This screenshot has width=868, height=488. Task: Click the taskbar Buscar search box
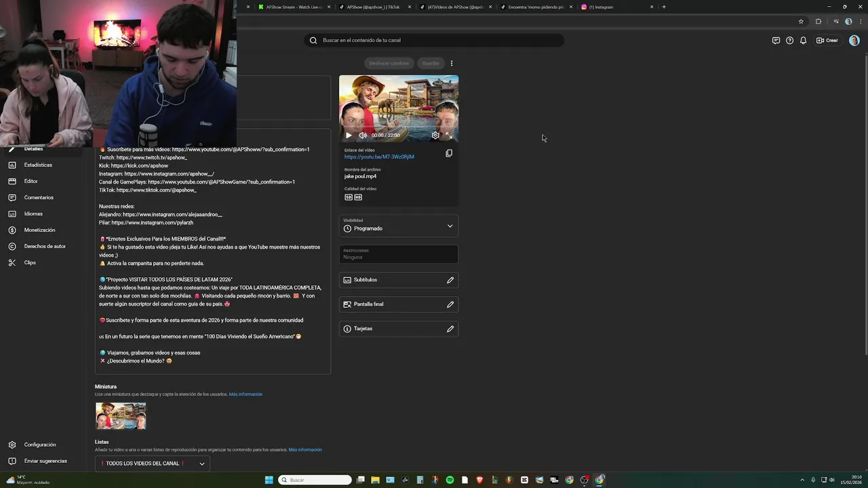(x=315, y=480)
